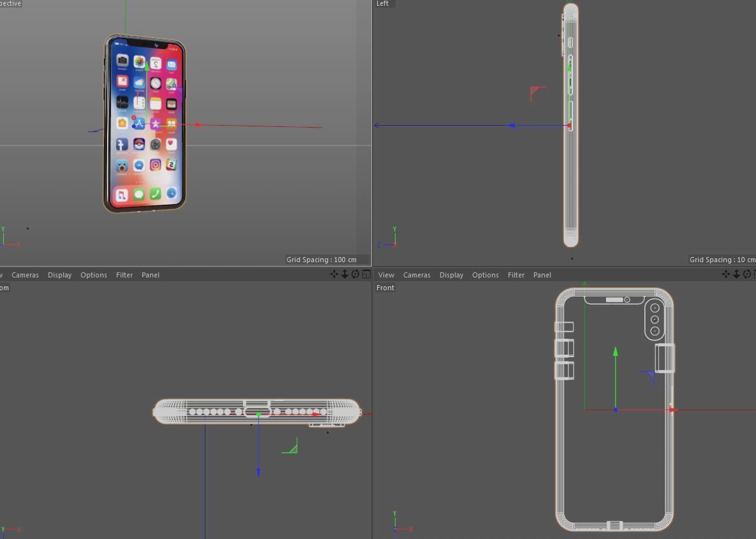
Task: Select the Lightning port oval in the Bottom view
Action: (258, 411)
